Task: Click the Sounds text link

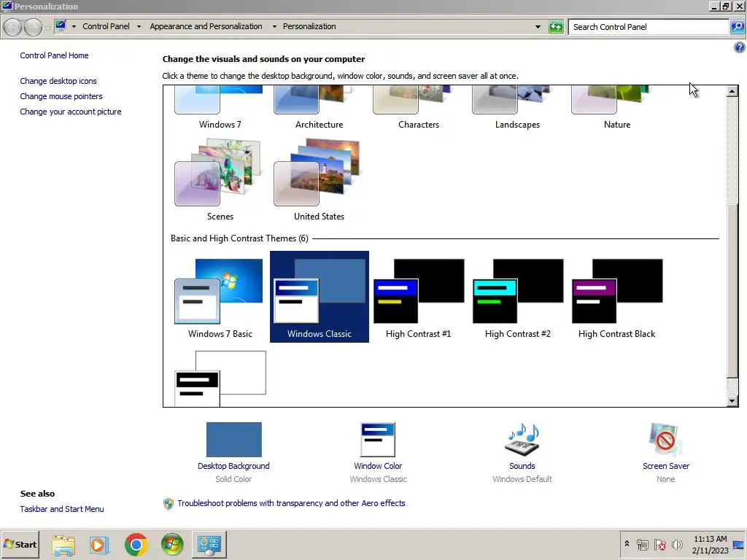Action: tap(522, 466)
